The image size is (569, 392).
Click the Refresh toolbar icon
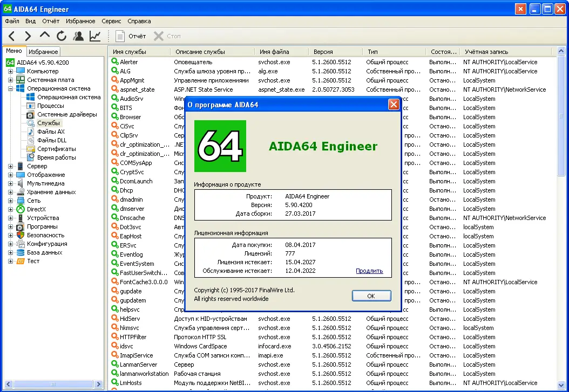pyautogui.click(x=62, y=36)
